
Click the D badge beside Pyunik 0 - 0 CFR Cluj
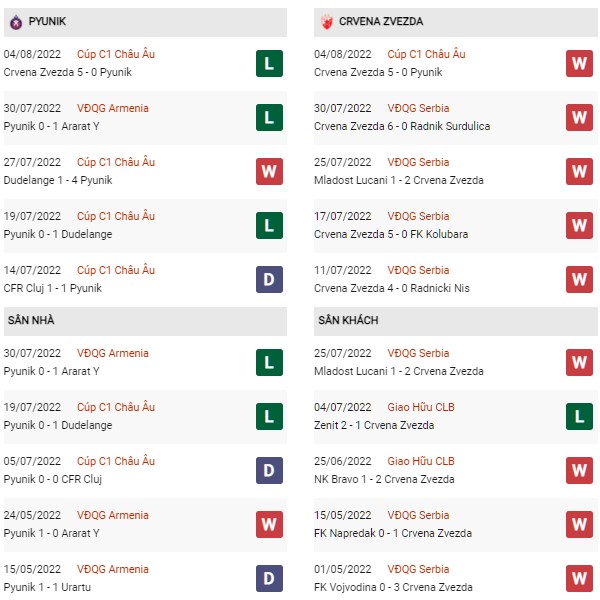pos(269,470)
